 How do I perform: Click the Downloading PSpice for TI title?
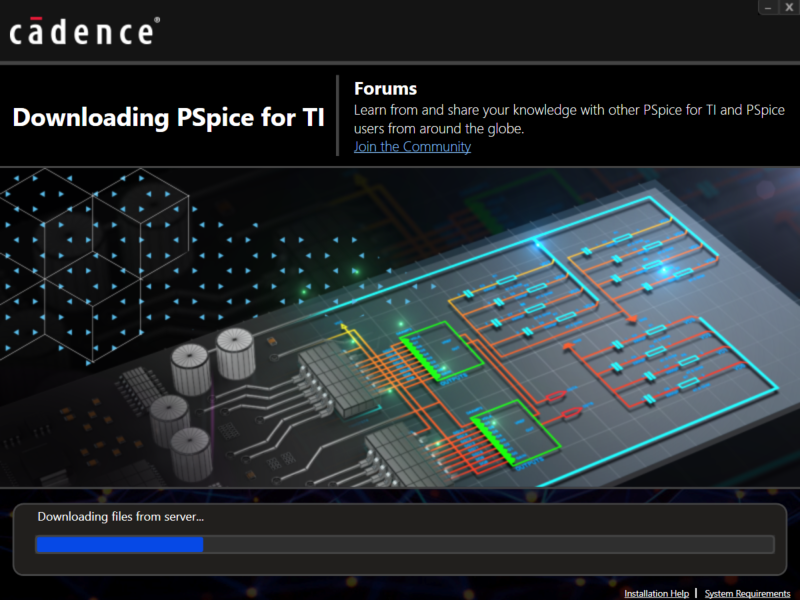(168, 117)
